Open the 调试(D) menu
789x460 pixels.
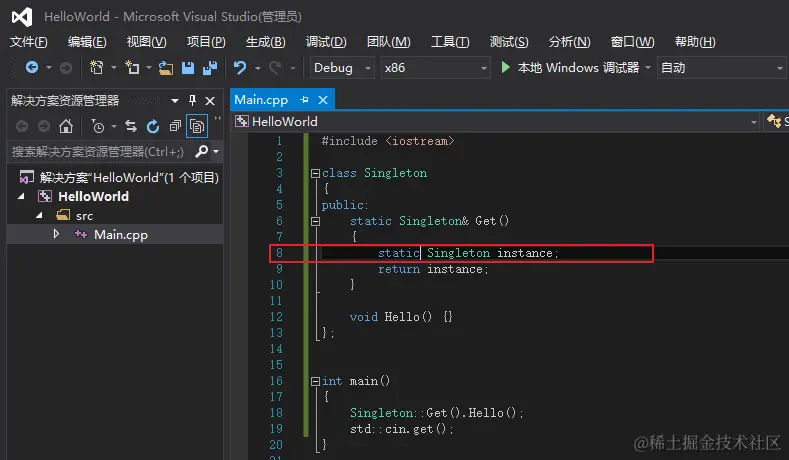(x=326, y=42)
